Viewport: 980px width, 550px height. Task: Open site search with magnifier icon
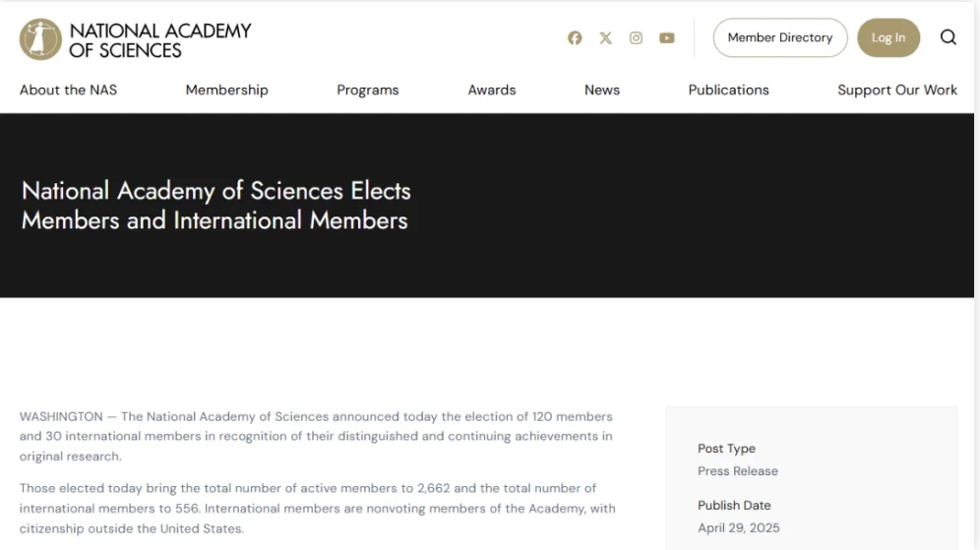pos(949,37)
